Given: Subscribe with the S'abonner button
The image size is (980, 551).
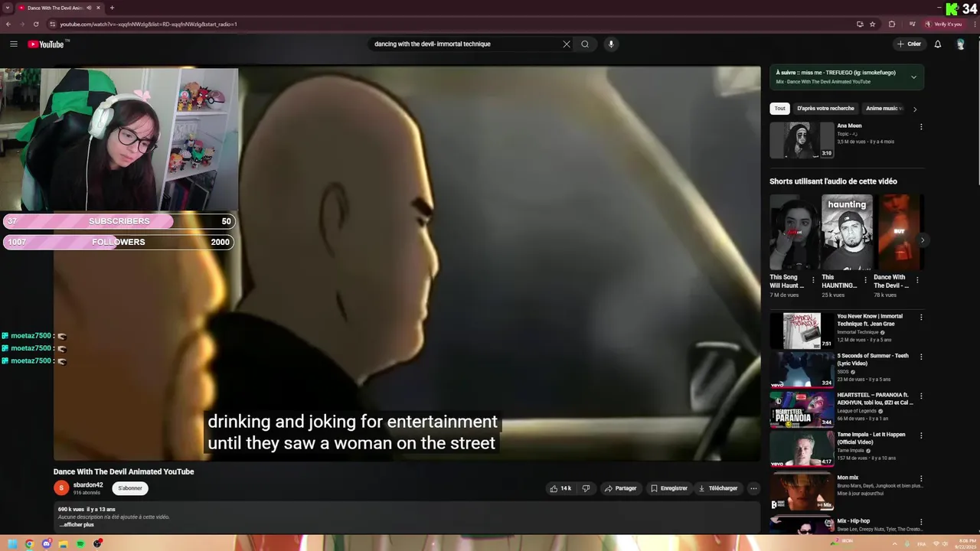Looking at the screenshot, I should 130,488.
